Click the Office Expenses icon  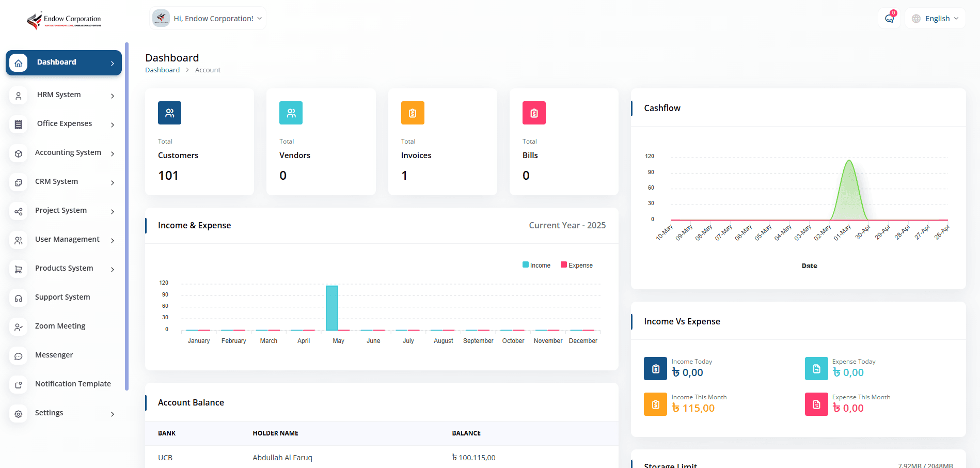tap(19, 124)
